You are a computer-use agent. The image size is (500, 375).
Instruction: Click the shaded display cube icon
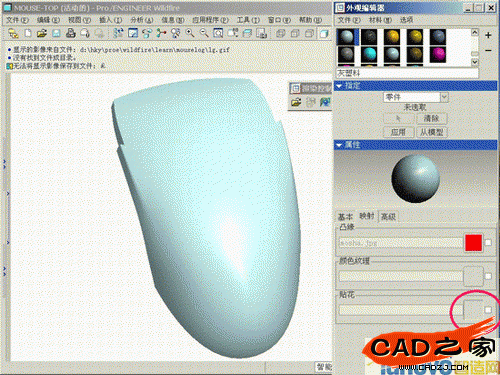pyautogui.click(x=324, y=33)
